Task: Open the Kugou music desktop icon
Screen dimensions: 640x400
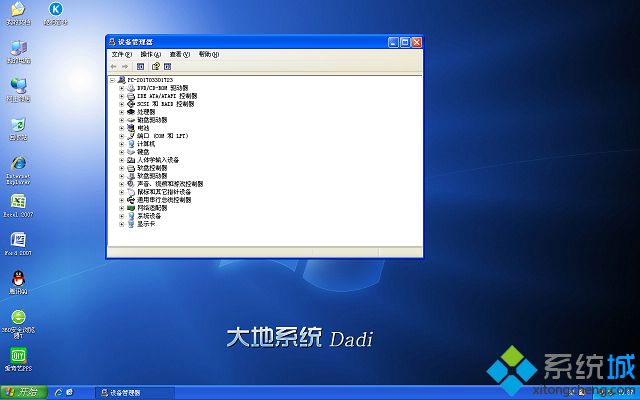Action: click(56, 13)
